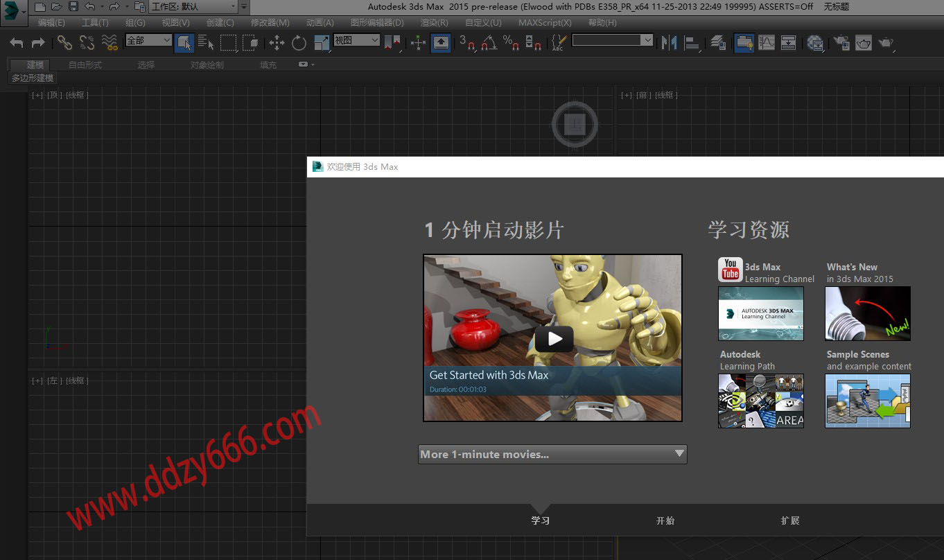Select the Select and Move tool
Viewport: 944px width, 560px height.
277,43
